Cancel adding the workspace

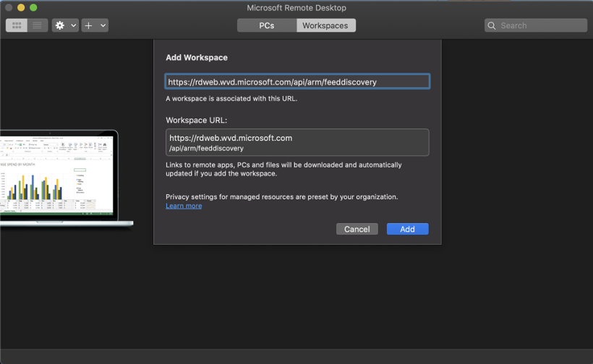(357, 229)
